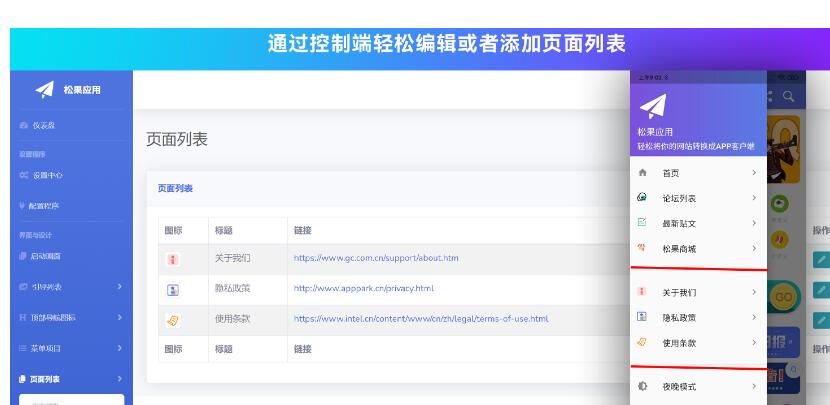This screenshot has height=405, width=830.
Task: Click the paper plane logo in app drawer
Action: tap(653, 106)
